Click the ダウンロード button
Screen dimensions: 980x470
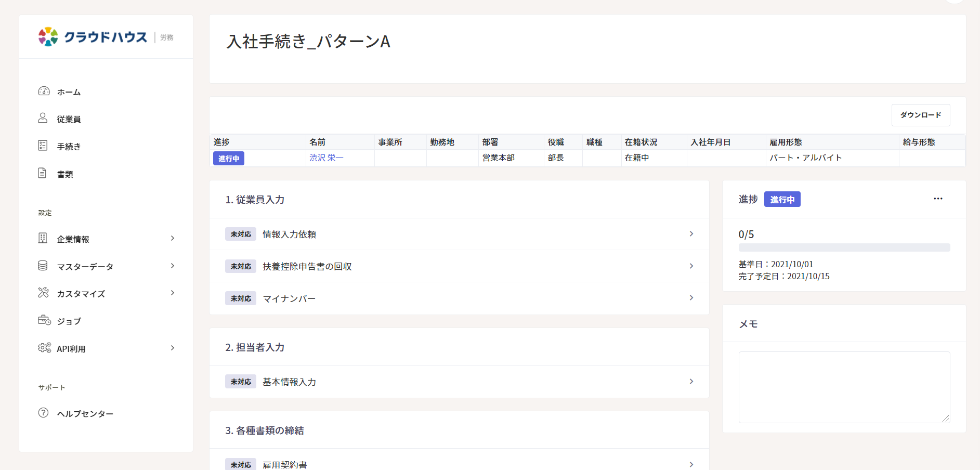point(921,115)
